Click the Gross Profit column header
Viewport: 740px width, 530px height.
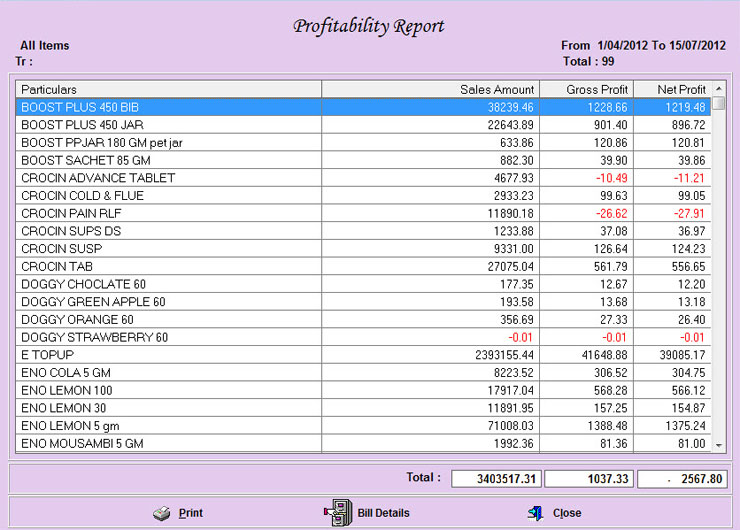[x=585, y=89]
